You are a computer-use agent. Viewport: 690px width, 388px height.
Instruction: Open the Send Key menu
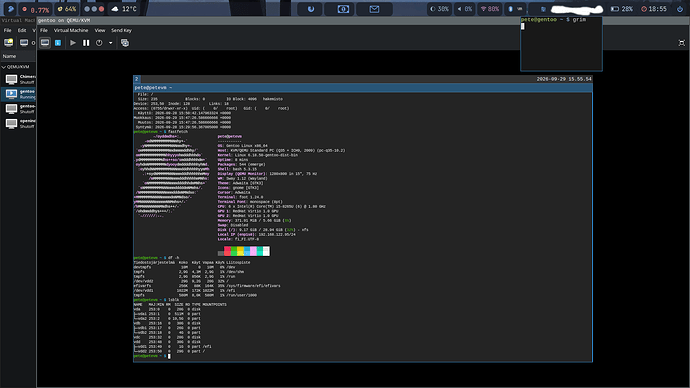[x=121, y=30]
